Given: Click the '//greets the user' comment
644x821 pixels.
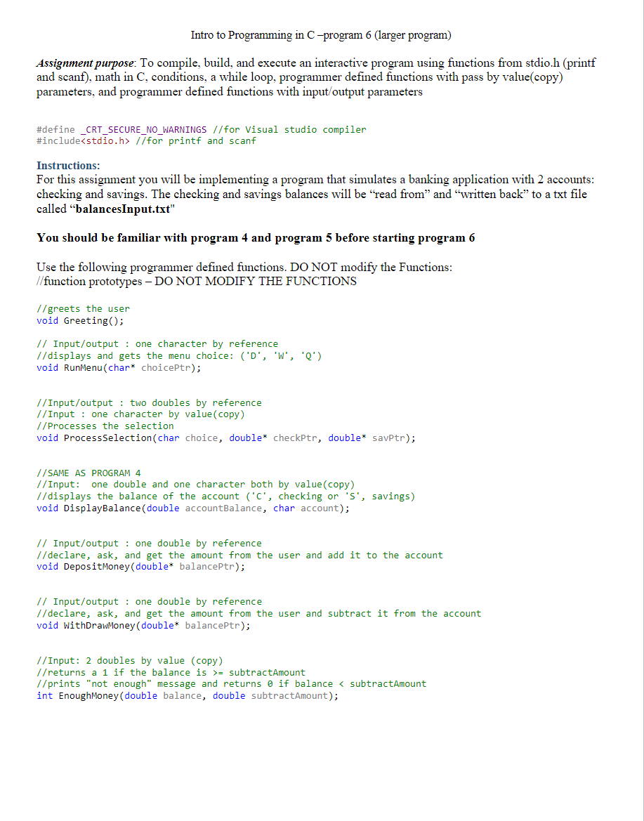Looking at the screenshot, I should [x=83, y=308].
